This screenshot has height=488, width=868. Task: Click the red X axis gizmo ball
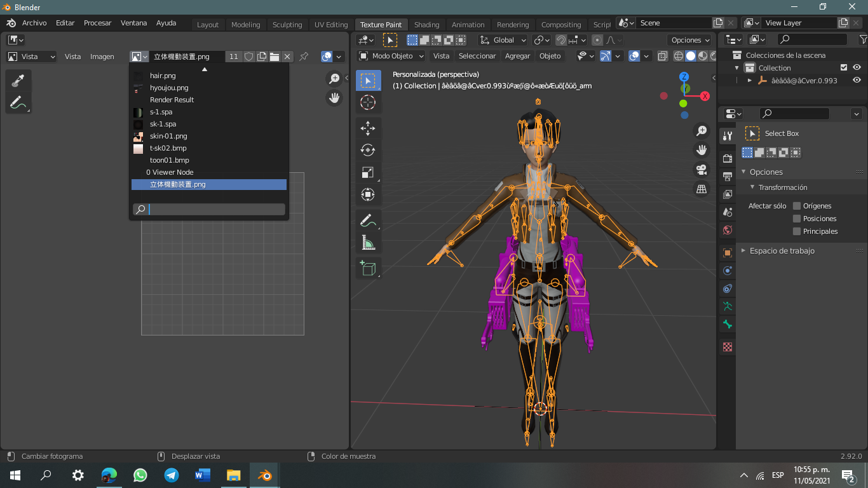pyautogui.click(x=705, y=97)
